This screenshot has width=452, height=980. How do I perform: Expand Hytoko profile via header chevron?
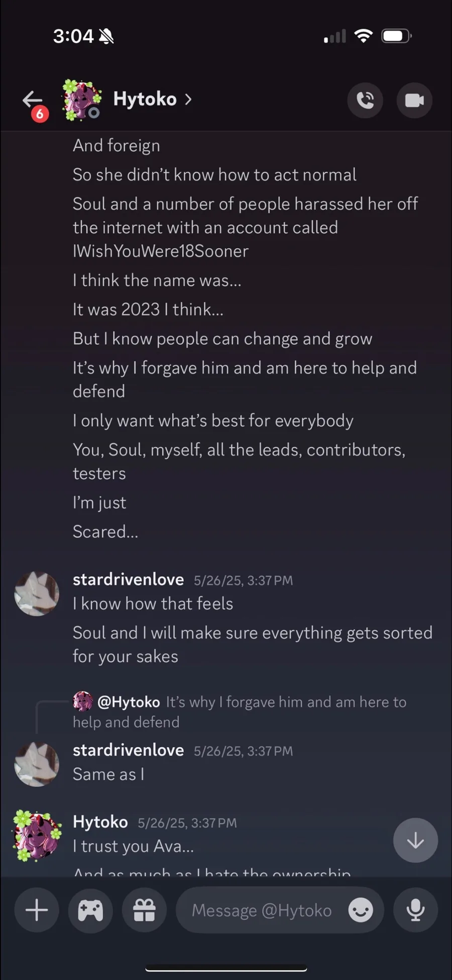(188, 100)
